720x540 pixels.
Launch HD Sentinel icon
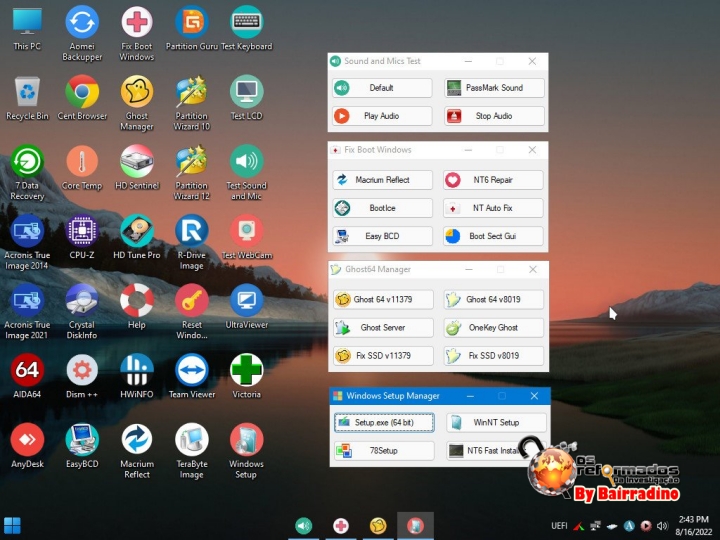136,168
